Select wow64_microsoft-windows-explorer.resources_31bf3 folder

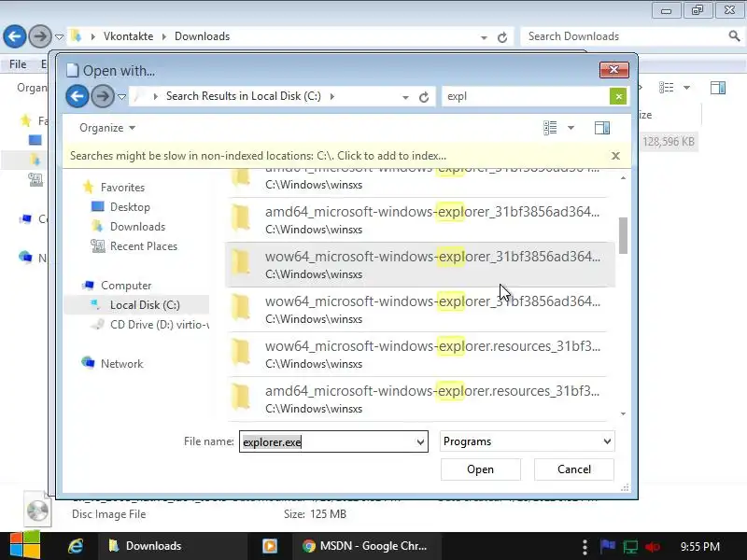coord(419,354)
